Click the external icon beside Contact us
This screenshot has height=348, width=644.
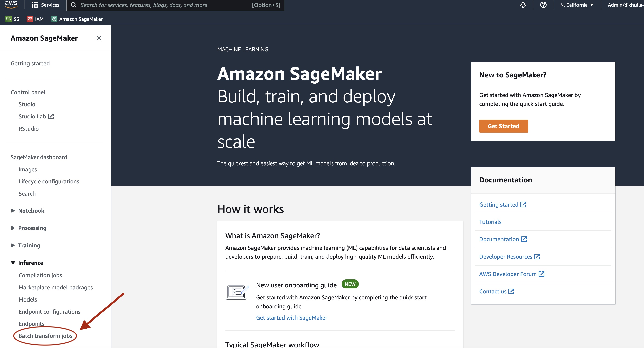(x=511, y=291)
